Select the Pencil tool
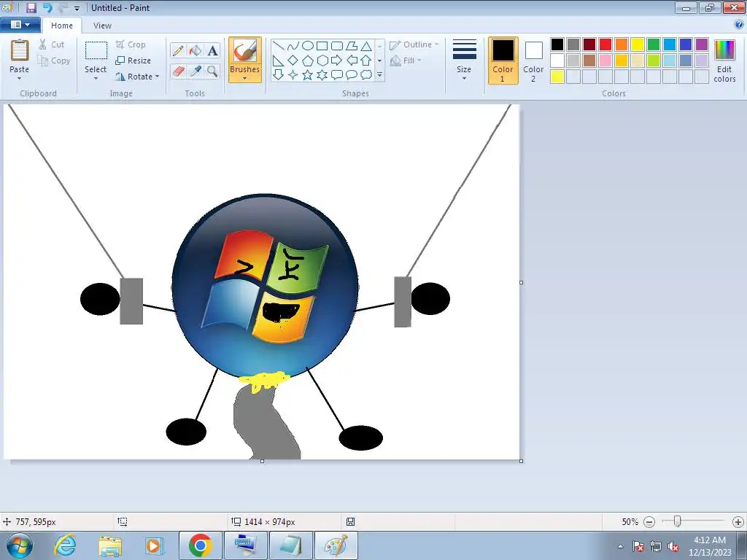 pyautogui.click(x=178, y=50)
